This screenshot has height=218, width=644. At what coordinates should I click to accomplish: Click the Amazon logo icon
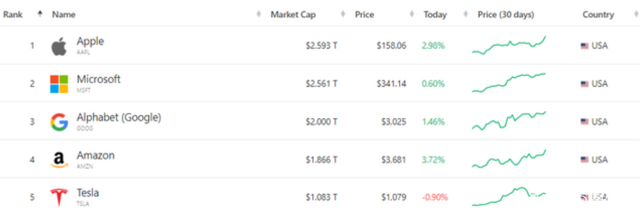[59, 159]
